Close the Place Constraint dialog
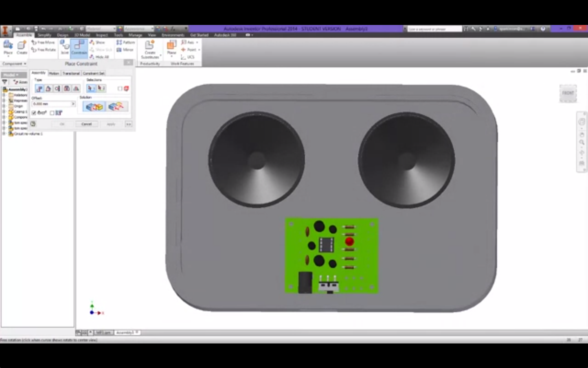 [x=128, y=63]
